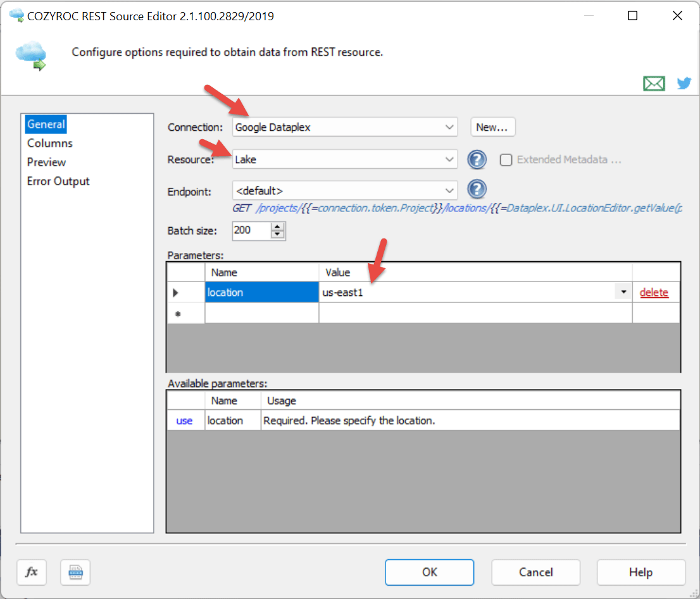This screenshot has height=599, width=700.
Task: Click the Batch size input field
Action: (x=251, y=231)
